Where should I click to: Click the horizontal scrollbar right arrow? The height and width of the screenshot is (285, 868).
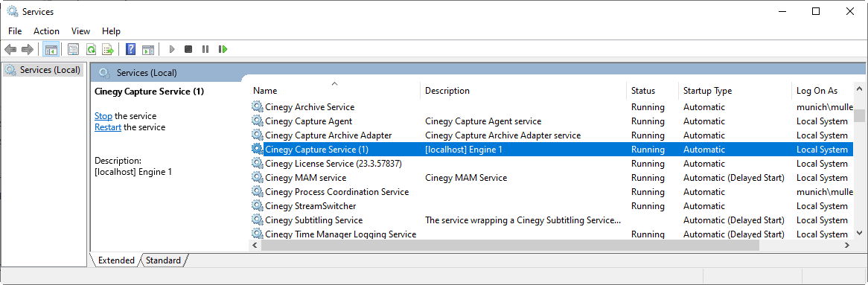847,245
